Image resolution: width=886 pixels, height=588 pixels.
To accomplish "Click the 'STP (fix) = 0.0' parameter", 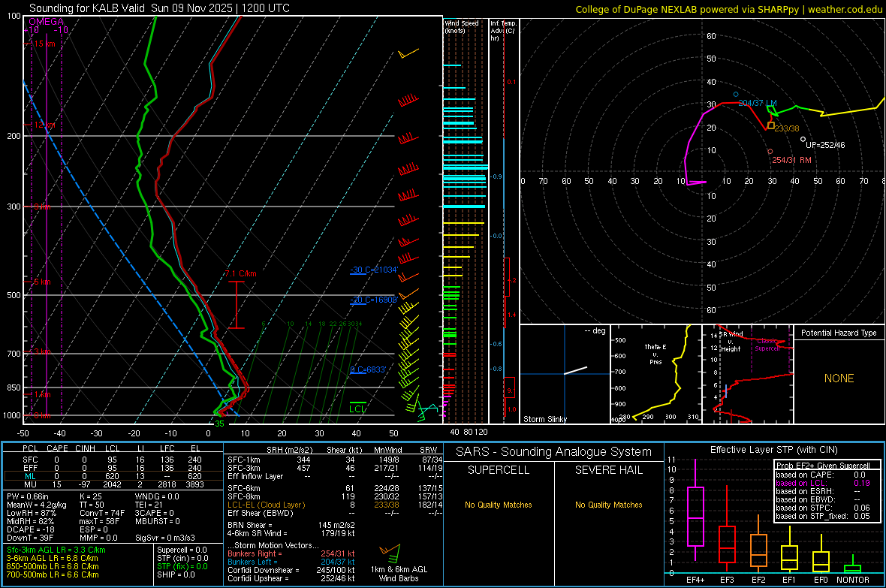I will coord(182,566).
